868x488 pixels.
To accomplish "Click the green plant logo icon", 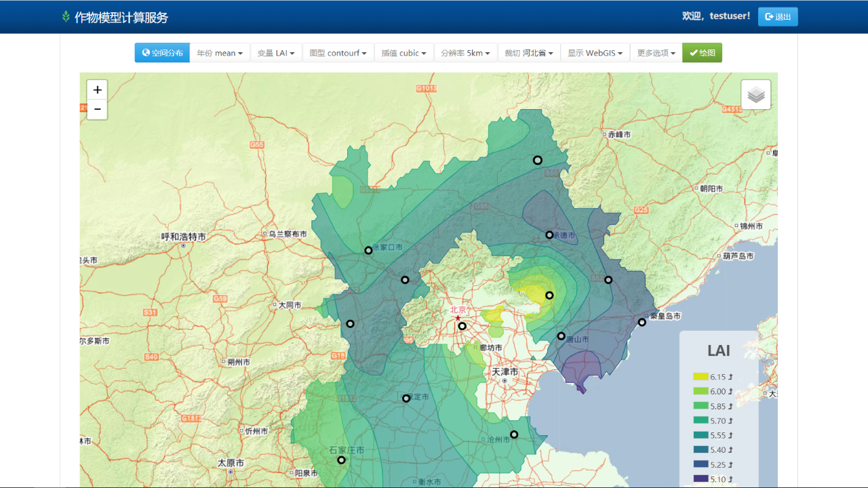I will [66, 17].
